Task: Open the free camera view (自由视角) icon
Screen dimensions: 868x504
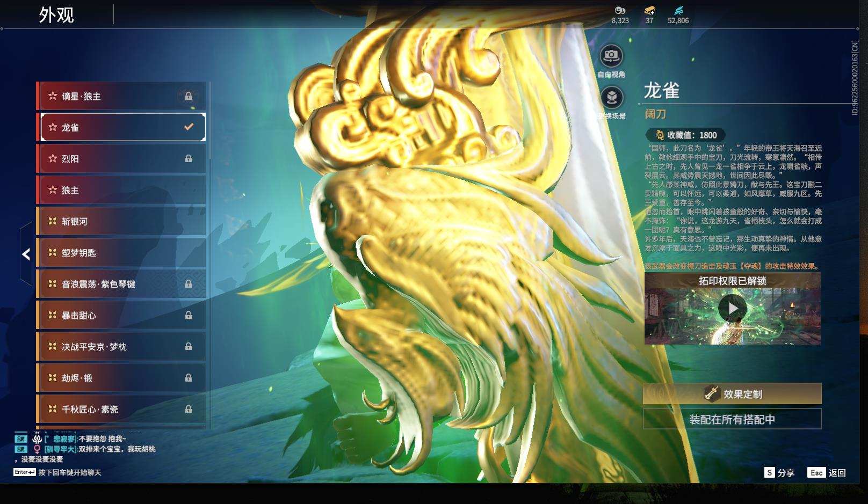Action: [611, 56]
